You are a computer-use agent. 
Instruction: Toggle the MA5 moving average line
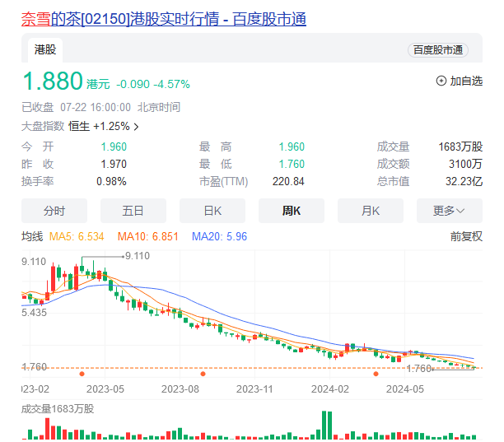[77, 236]
